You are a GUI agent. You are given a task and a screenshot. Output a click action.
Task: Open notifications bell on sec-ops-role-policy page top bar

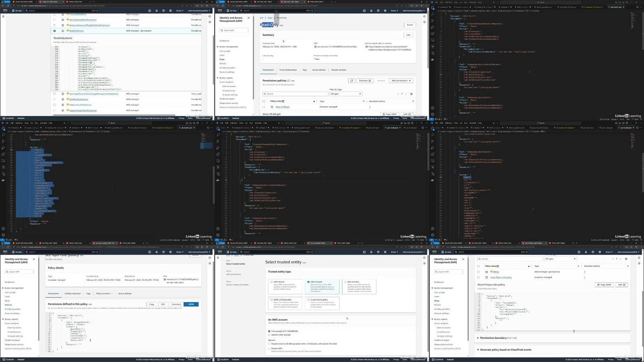157,252
